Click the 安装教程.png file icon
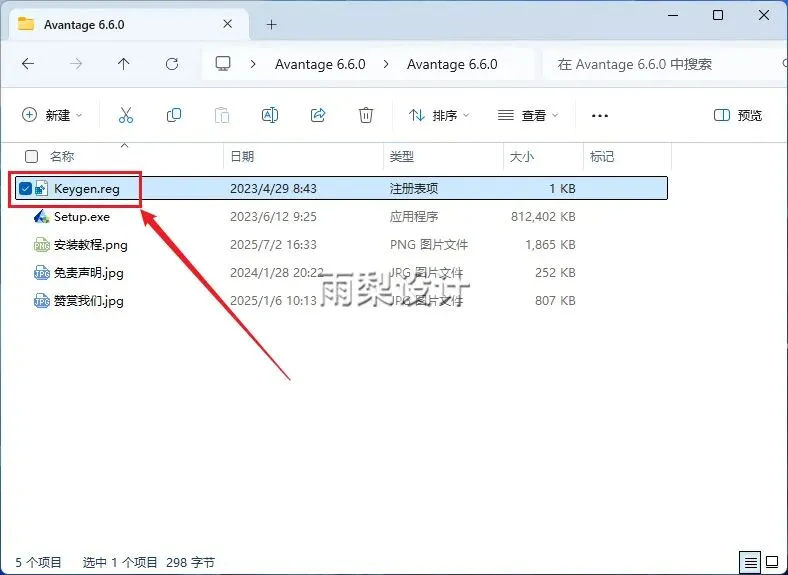 pyautogui.click(x=41, y=245)
